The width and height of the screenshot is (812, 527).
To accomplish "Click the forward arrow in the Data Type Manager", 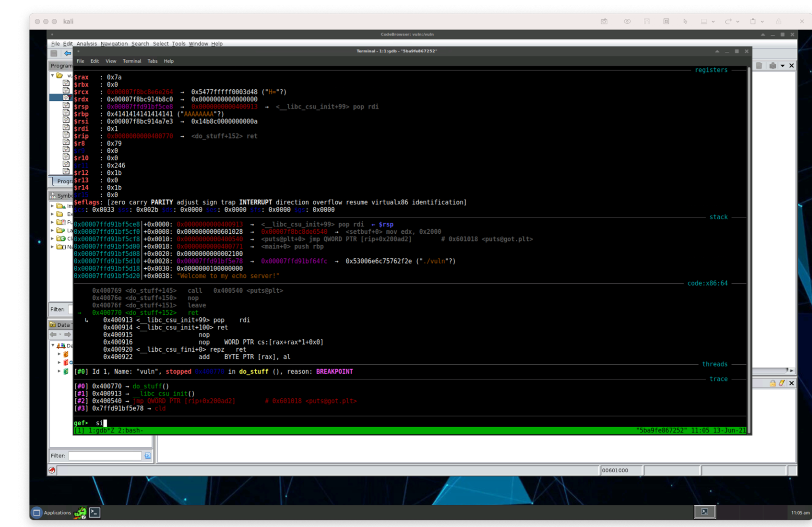I will tap(68, 334).
